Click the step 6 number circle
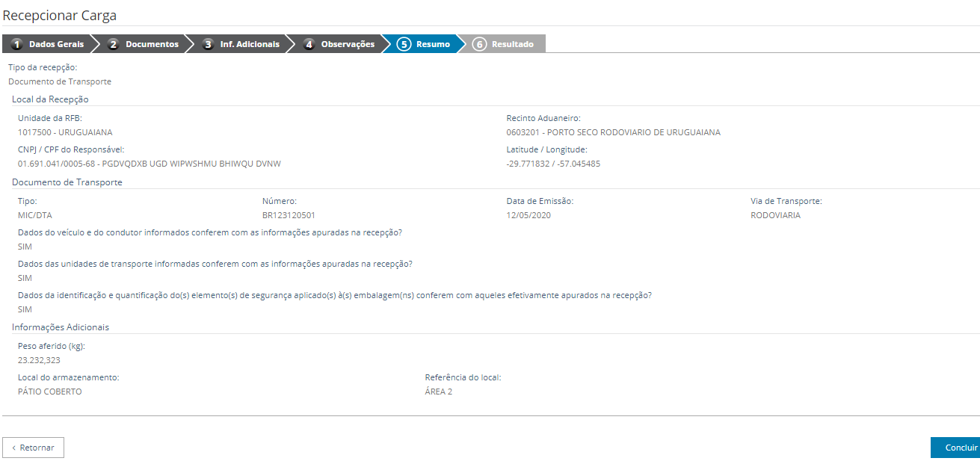This screenshot has height=464, width=980. [x=479, y=44]
